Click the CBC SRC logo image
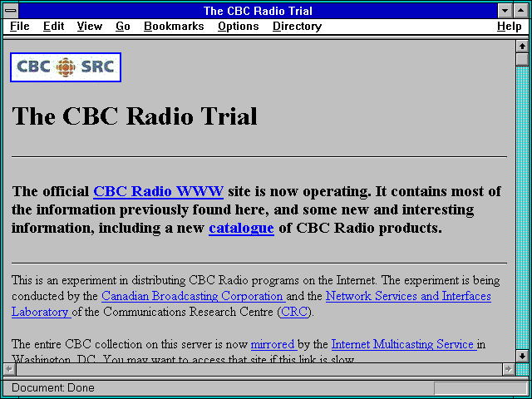Screen dimensions: 532x399 [x=66, y=67]
